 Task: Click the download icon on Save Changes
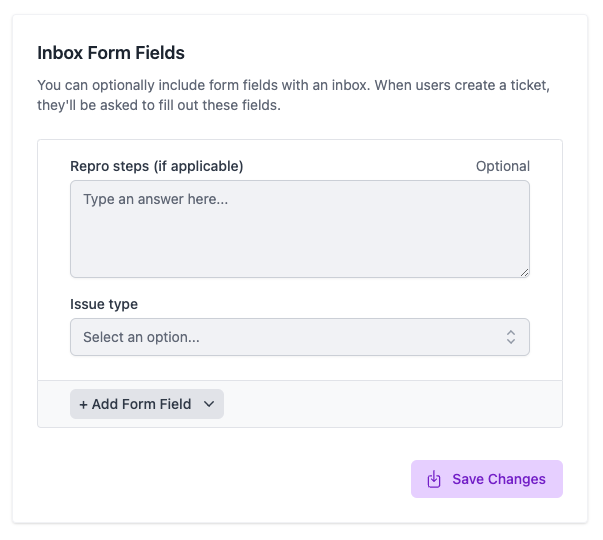coord(434,479)
